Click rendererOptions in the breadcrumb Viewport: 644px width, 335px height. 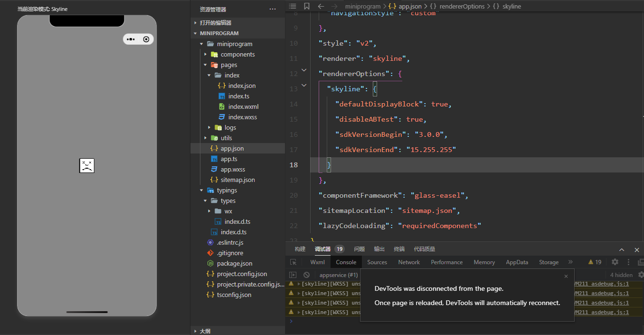tap(462, 6)
